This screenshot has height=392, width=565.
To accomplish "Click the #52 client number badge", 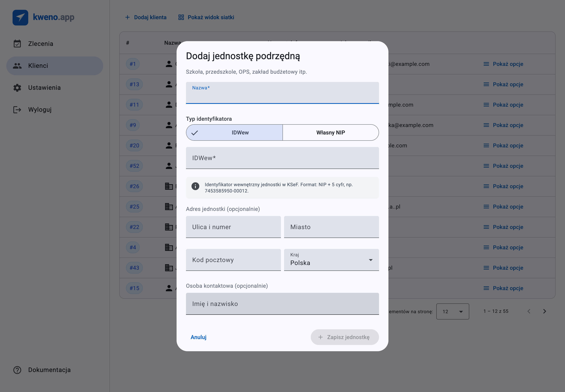I will click(x=134, y=166).
